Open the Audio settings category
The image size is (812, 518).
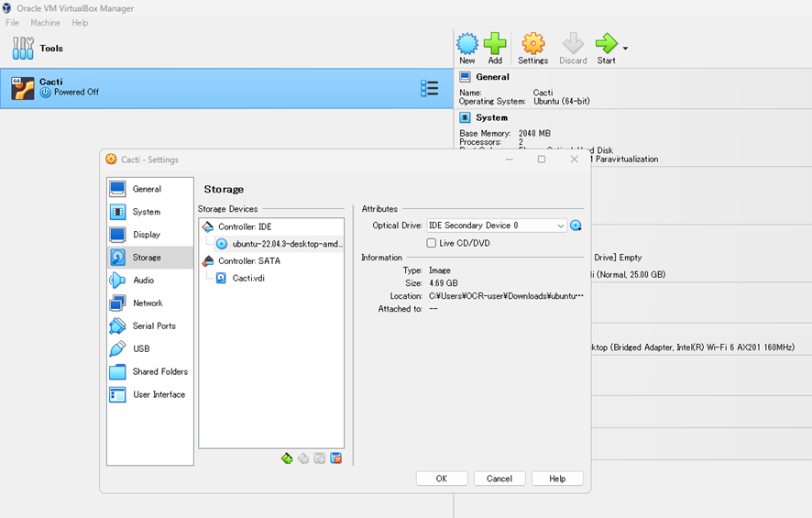[150, 281]
